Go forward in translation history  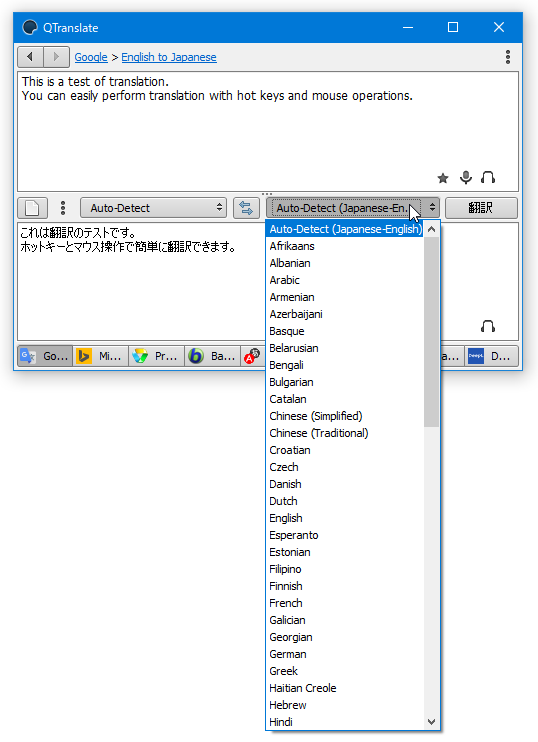[56, 57]
